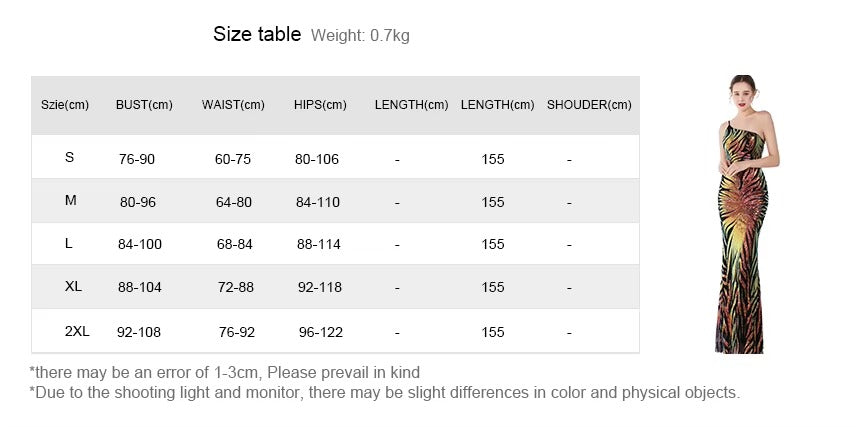856x427 pixels.
Task: Click the bust value 88-104
Action: tap(139, 288)
